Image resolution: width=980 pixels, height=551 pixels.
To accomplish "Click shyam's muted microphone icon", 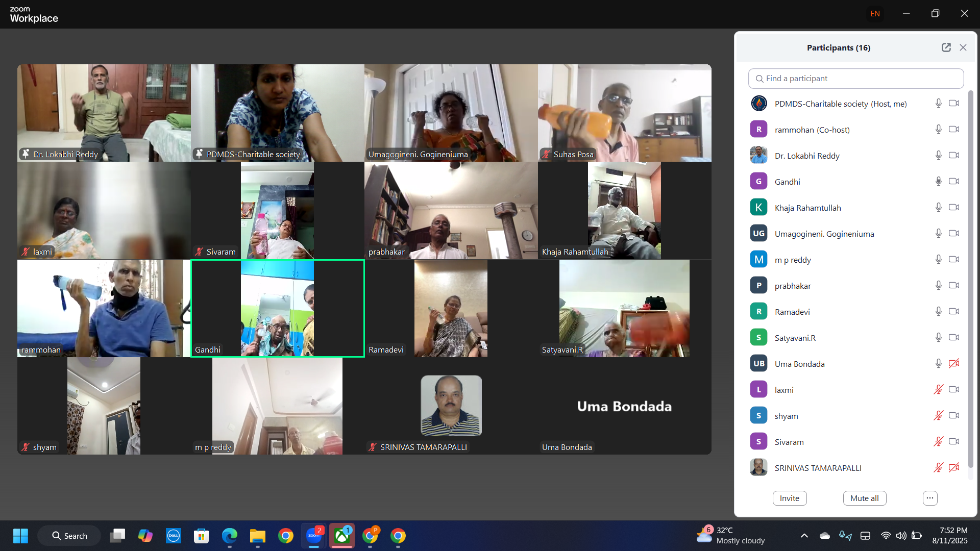I will [938, 416].
